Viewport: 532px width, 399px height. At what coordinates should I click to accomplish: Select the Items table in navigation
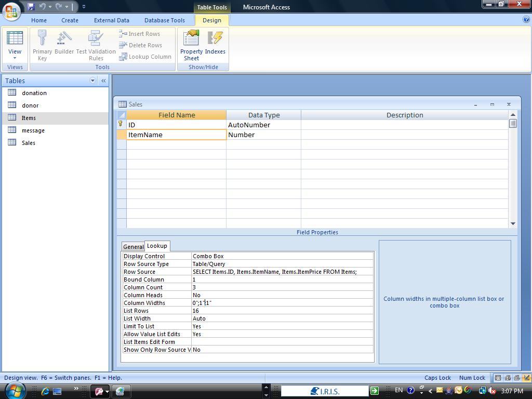(x=56, y=118)
